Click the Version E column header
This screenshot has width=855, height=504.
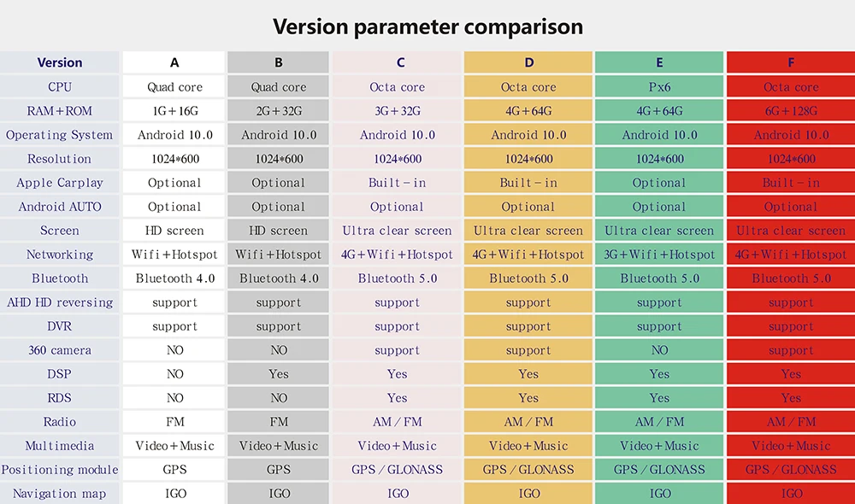[659, 62]
